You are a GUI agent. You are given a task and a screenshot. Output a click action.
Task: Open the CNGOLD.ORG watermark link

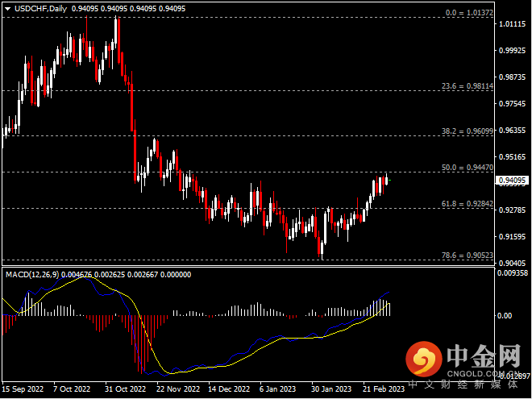[480, 372]
